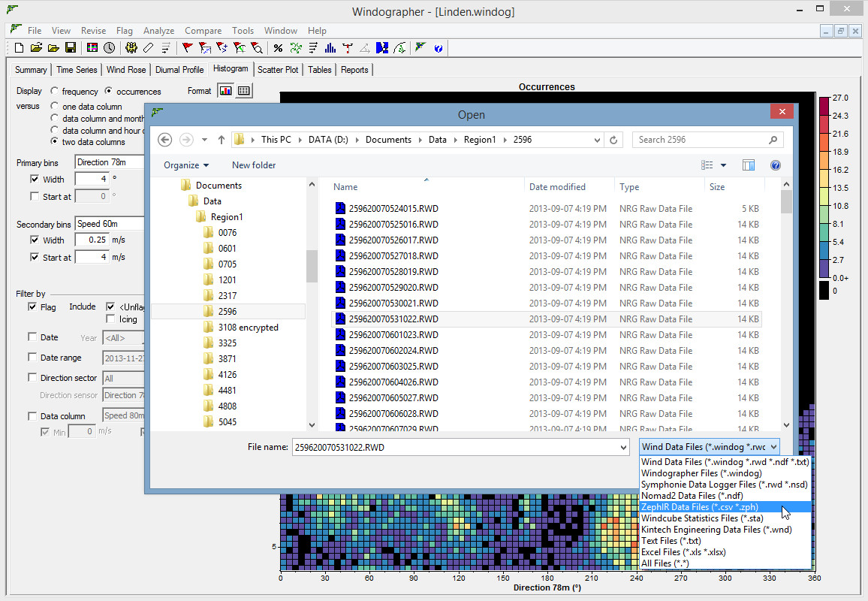This screenshot has height=601, width=868.
Task: Click the red T-shaped tower toolbar icon
Action: pos(348,48)
